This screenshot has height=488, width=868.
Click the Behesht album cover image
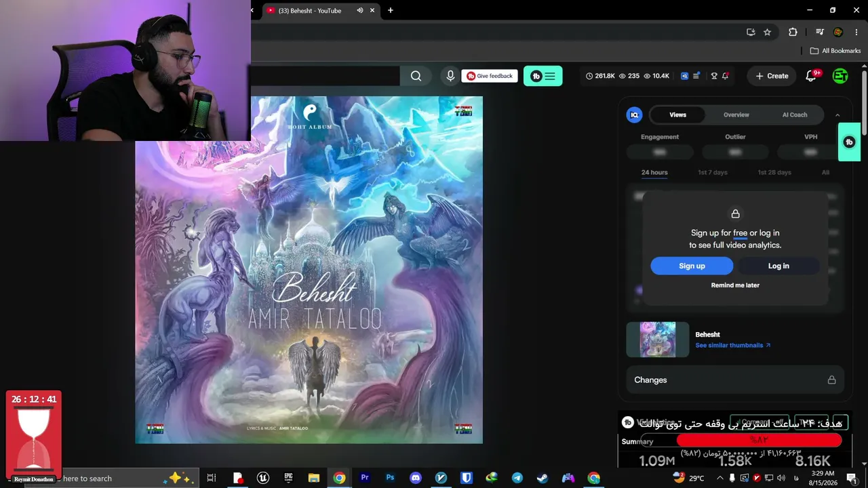pos(309,270)
